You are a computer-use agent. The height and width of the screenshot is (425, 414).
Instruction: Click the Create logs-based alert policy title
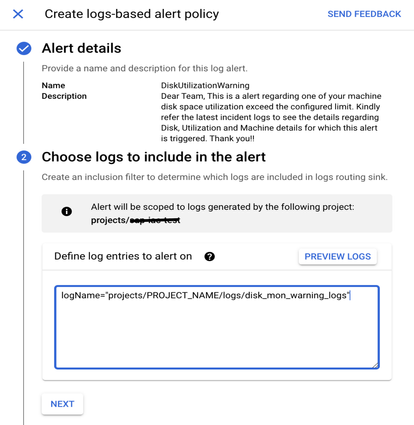(x=132, y=14)
